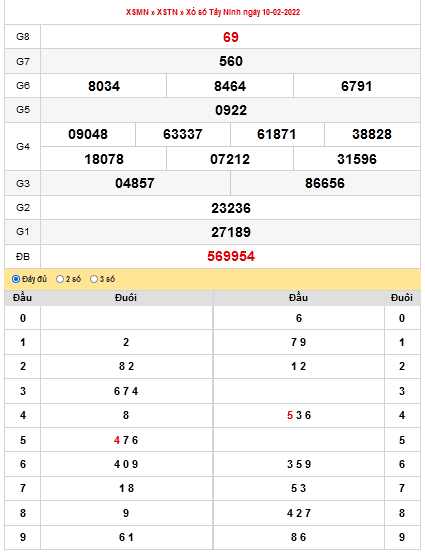The image size is (425, 552).
Task: Click the G6 result 6791
Action: click(x=356, y=86)
